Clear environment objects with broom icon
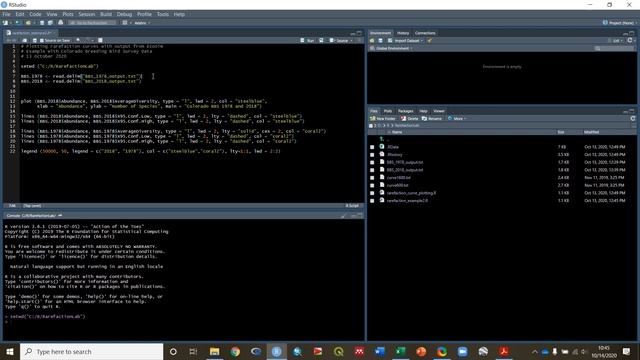 (x=429, y=40)
